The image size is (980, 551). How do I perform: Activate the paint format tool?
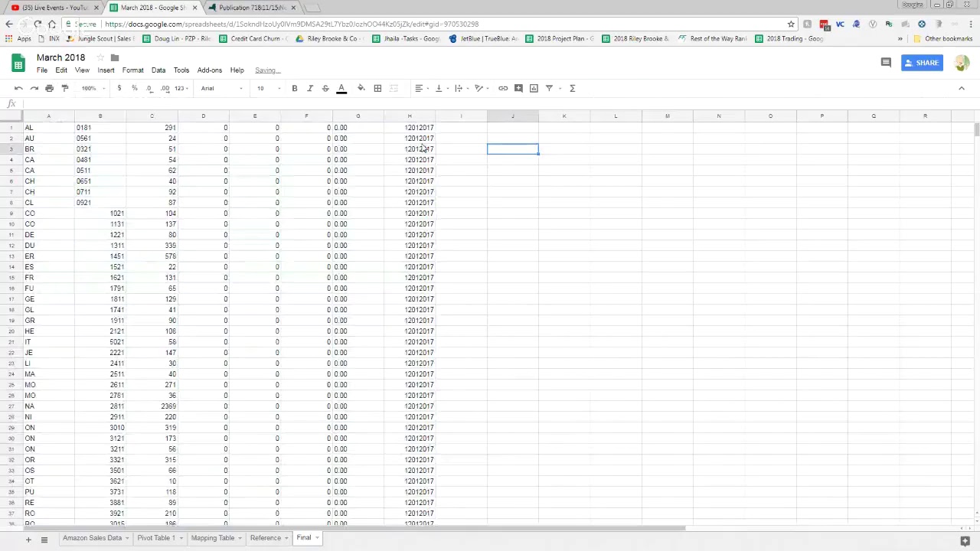coord(65,88)
